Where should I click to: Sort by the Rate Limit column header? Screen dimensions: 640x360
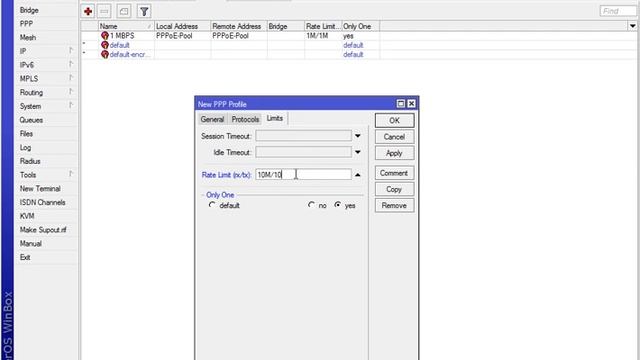[323, 26]
